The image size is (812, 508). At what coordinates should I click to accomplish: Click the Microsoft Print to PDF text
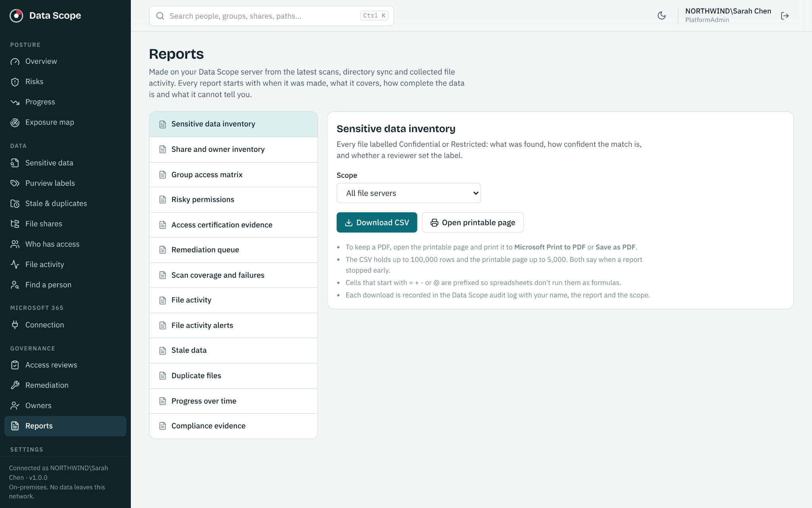(550, 247)
